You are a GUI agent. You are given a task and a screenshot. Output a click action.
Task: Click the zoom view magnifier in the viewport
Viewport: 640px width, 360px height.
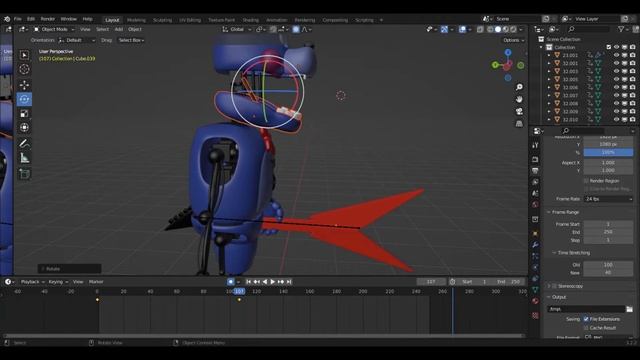tap(519, 87)
